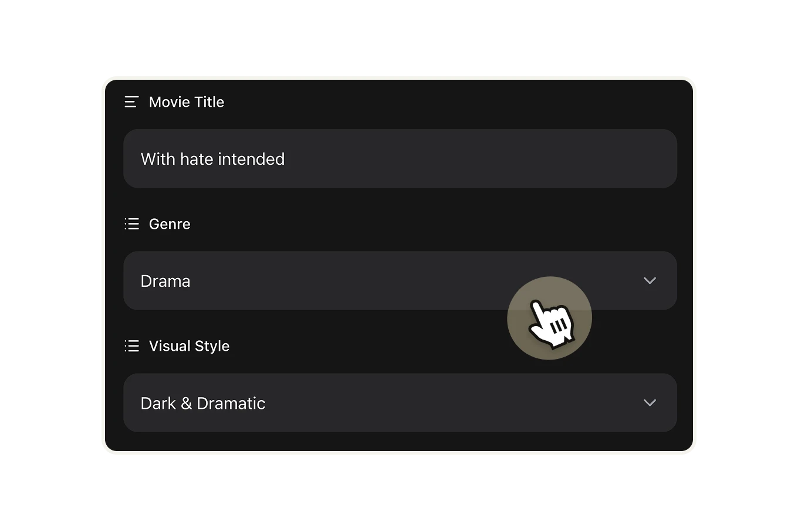The image size is (798, 532).
Task: Click the middle of the Genre combo box
Action: (400, 281)
